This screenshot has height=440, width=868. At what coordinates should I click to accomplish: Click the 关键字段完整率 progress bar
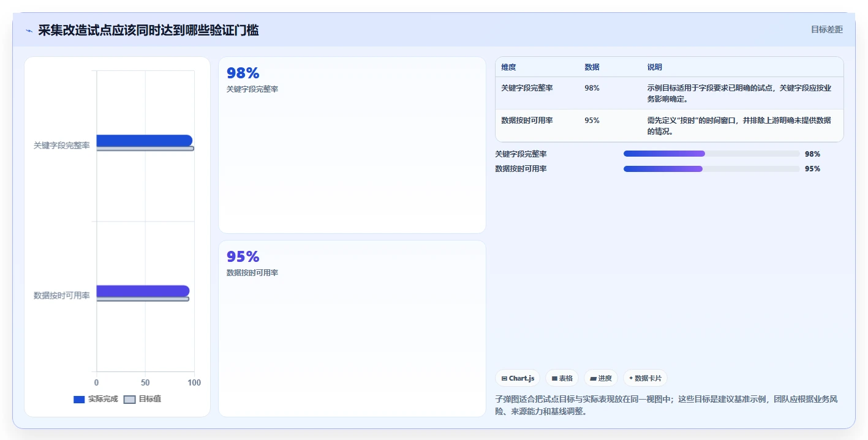click(x=711, y=154)
